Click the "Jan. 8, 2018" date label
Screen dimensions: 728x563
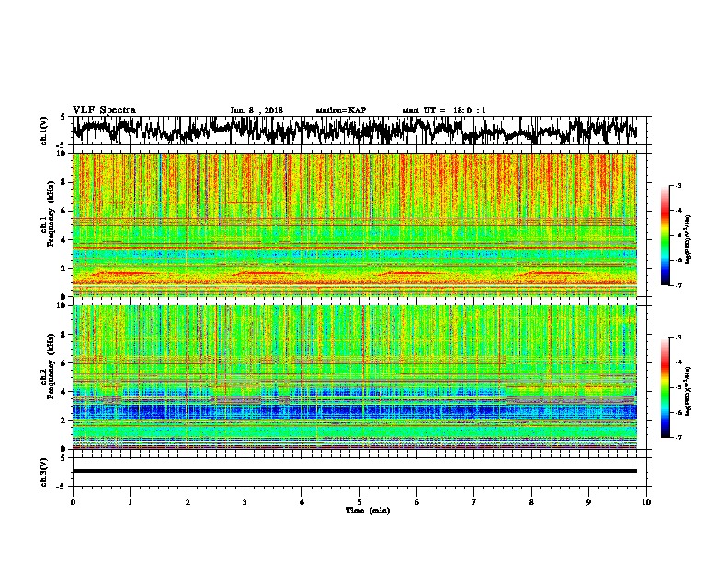click(256, 110)
